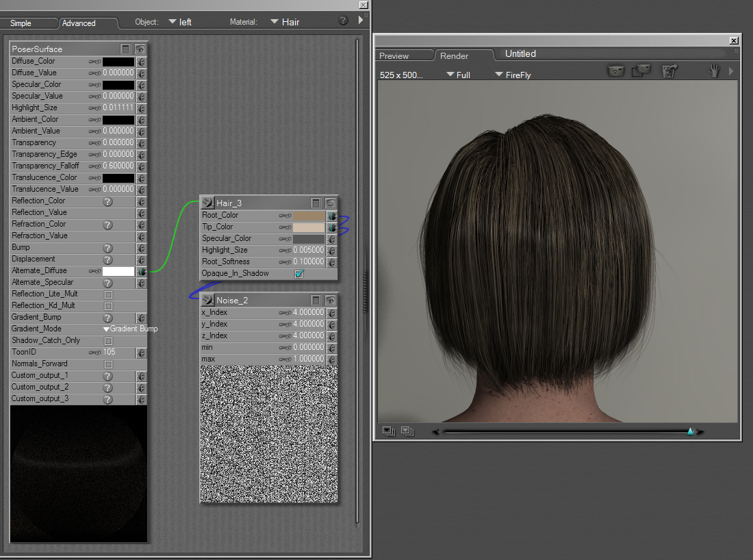Open Material room help question mark
This screenshot has height=560, width=753.
tap(344, 21)
